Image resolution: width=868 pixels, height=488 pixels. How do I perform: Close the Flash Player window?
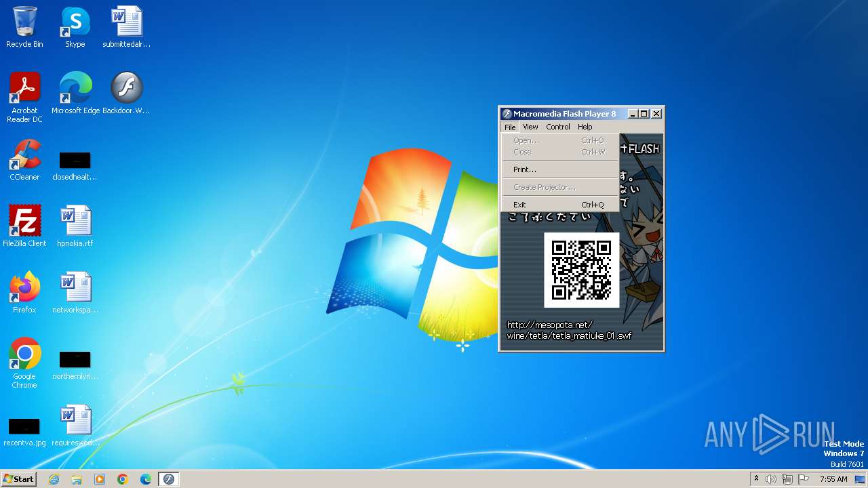[656, 114]
